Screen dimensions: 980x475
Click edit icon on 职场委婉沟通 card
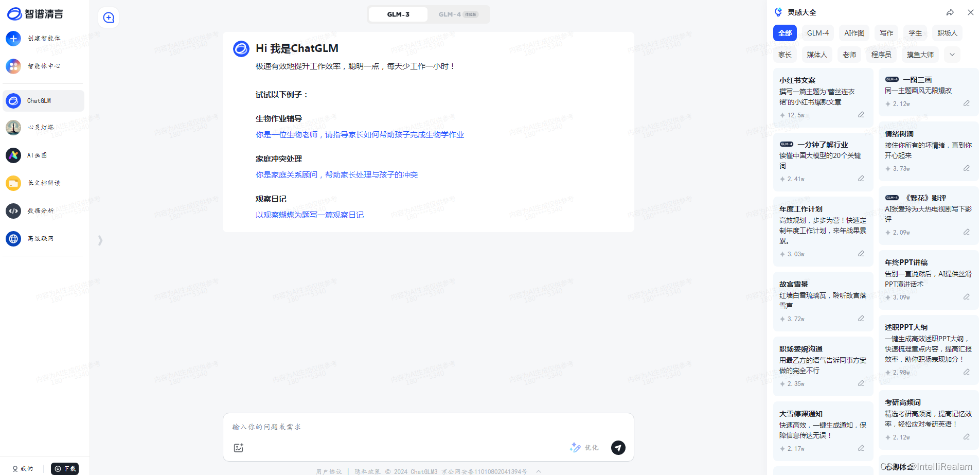(x=861, y=383)
